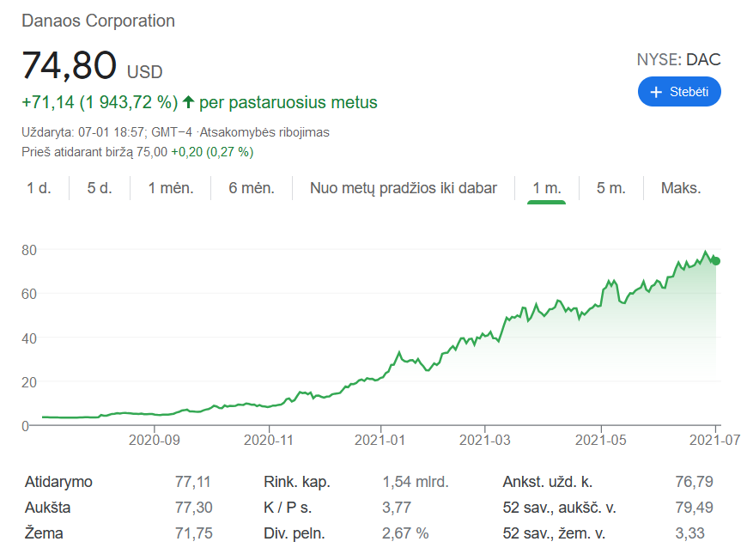This screenshot has height=560, width=747.
Task: Click the Atidarymo value 77,11
Action: pyautogui.click(x=192, y=481)
